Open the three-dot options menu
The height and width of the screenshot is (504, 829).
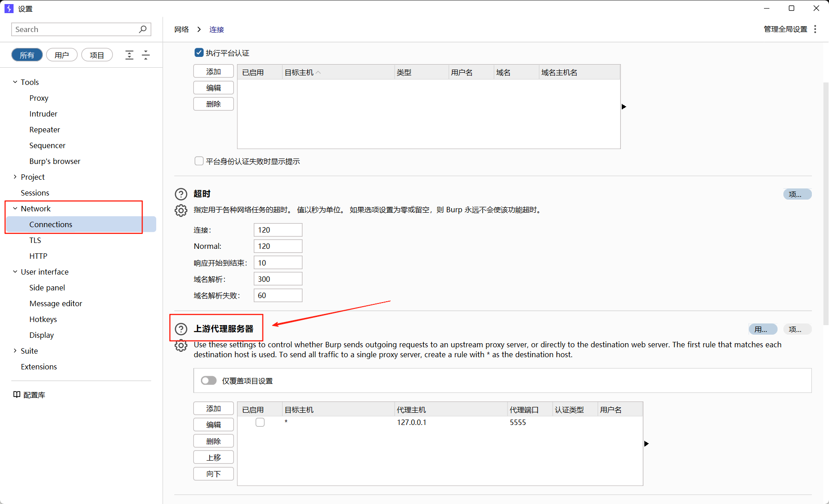click(815, 29)
